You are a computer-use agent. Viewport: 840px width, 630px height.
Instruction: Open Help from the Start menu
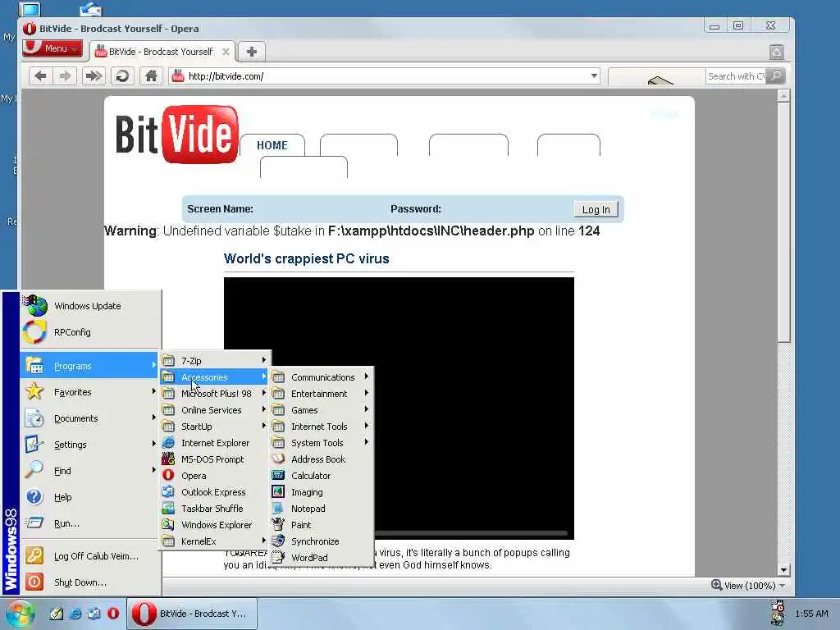tap(90, 497)
